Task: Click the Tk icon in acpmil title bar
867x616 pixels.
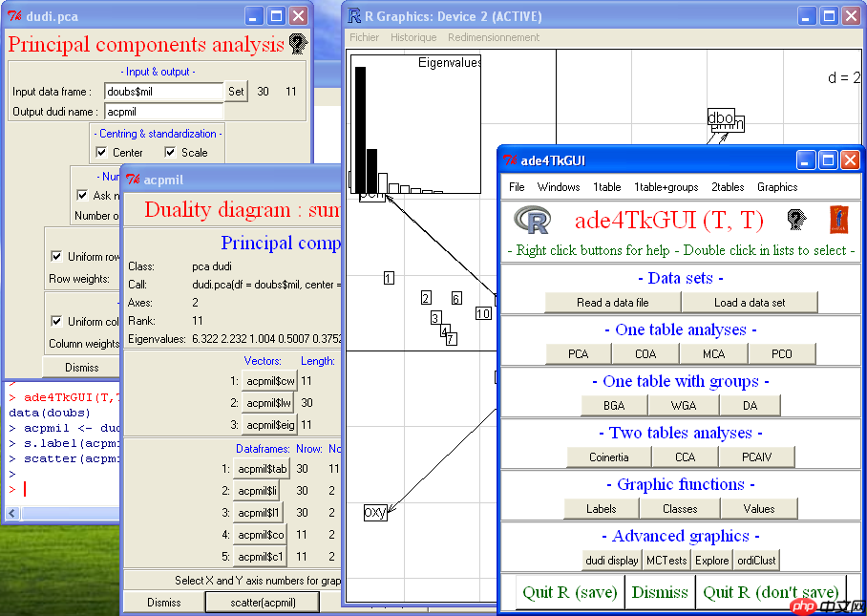Action: tap(135, 180)
